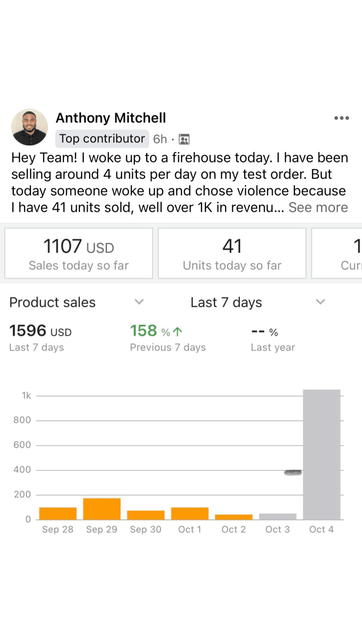Select the Sales today so far card
The height and width of the screenshot is (644, 362).
pyautogui.click(x=79, y=253)
